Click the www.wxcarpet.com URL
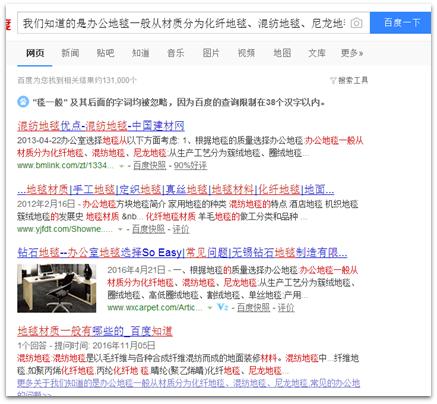The width and height of the screenshot is (437, 404). [155, 307]
